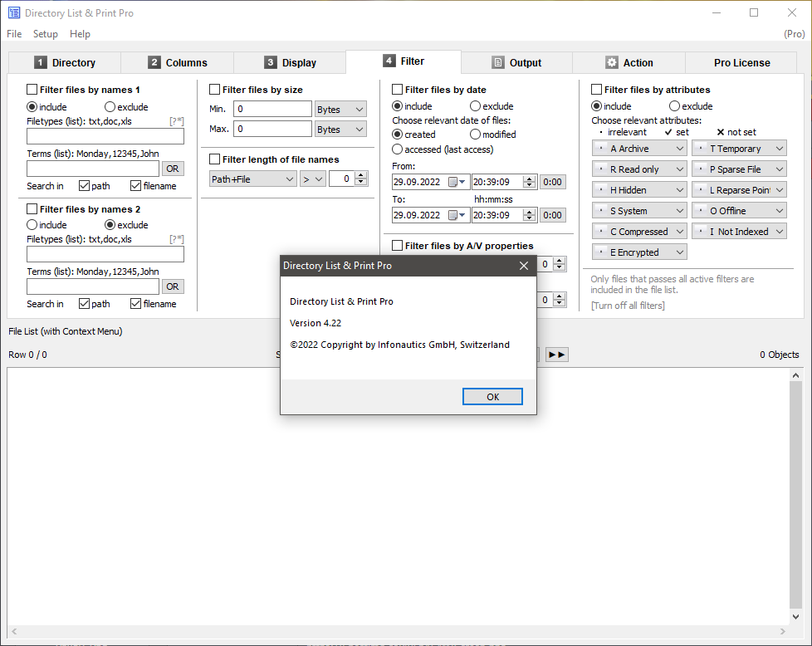Click the Terms field in names filter 2
The image size is (812, 646).
[93, 286]
